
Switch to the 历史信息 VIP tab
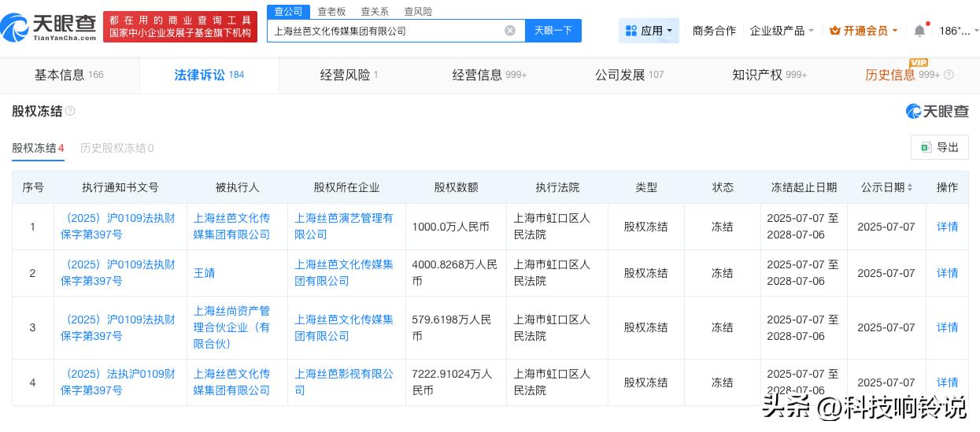tap(909, 75)
